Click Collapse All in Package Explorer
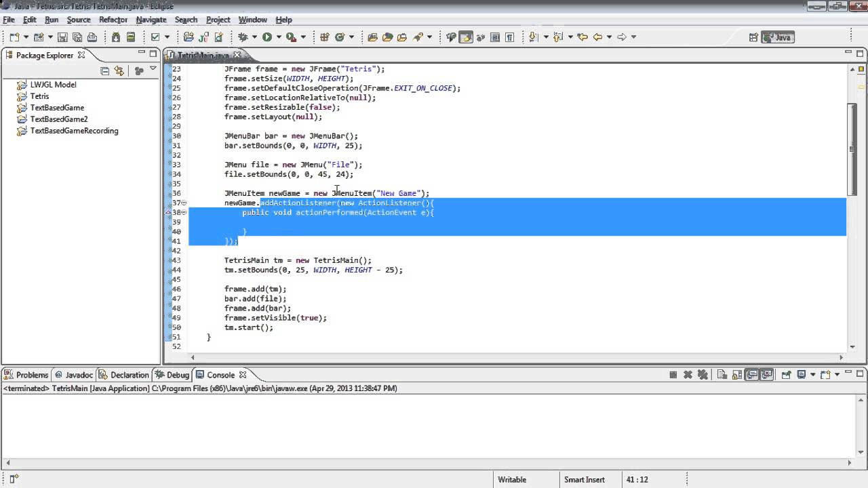Screen dimensions: 868x488 point(104,70)
